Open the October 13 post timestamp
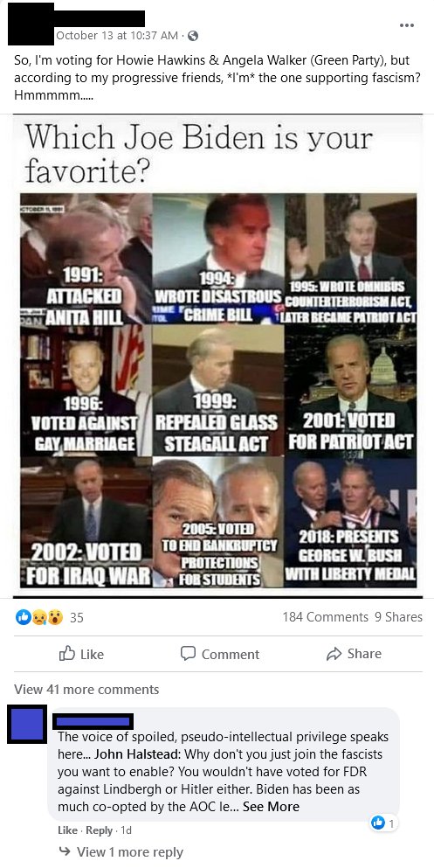The height and width of the screenshot is (868, 434). (117, 36)
